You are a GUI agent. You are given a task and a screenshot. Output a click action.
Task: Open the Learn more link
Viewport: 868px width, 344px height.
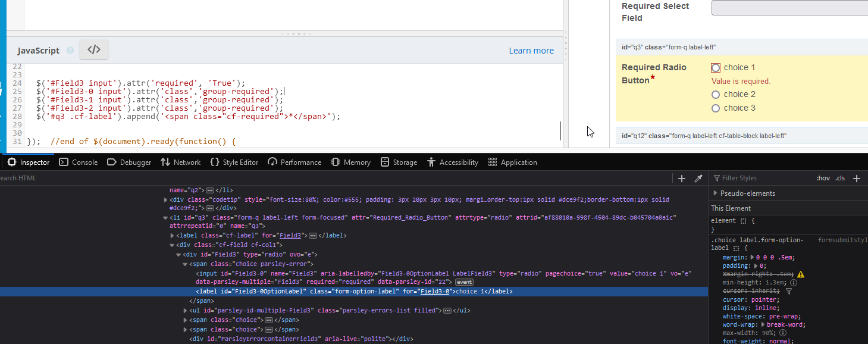pyautogui.click(x=531, y=51)
